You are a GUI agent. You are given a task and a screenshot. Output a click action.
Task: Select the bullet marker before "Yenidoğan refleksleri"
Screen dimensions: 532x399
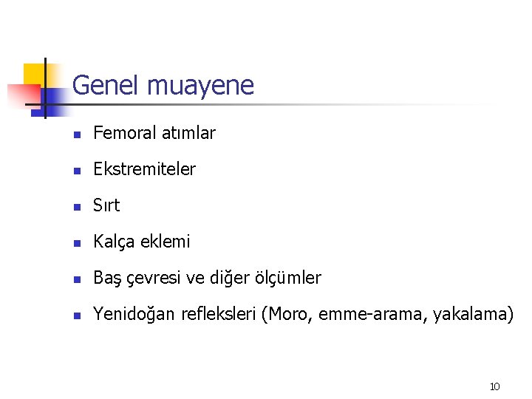(x=75, y=316)
